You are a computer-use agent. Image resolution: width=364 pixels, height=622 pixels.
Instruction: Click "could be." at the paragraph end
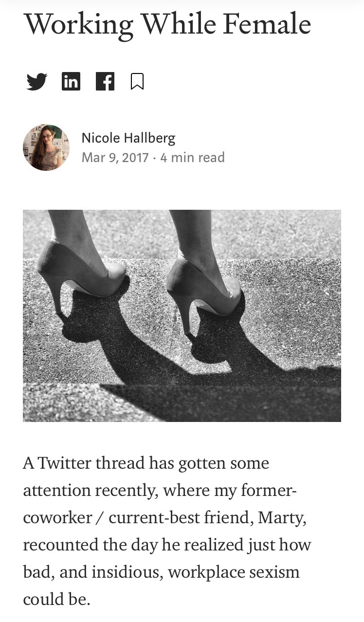click(56, 599)
